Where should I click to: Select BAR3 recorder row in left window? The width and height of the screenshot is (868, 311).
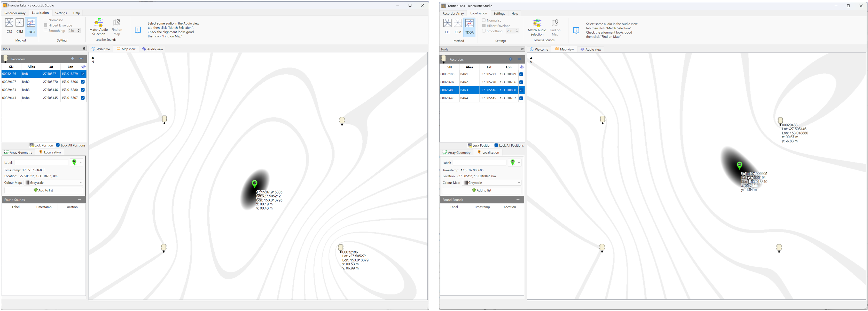click(44, 90)
